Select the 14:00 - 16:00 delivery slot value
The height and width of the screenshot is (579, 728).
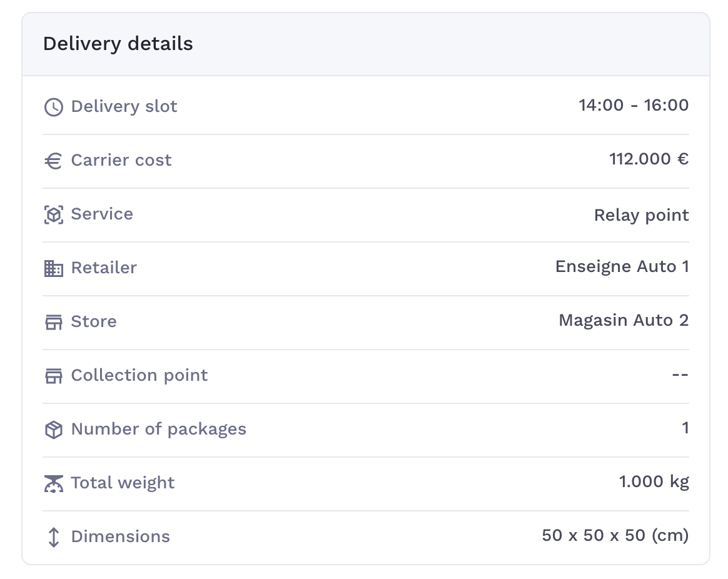point(634,105)
